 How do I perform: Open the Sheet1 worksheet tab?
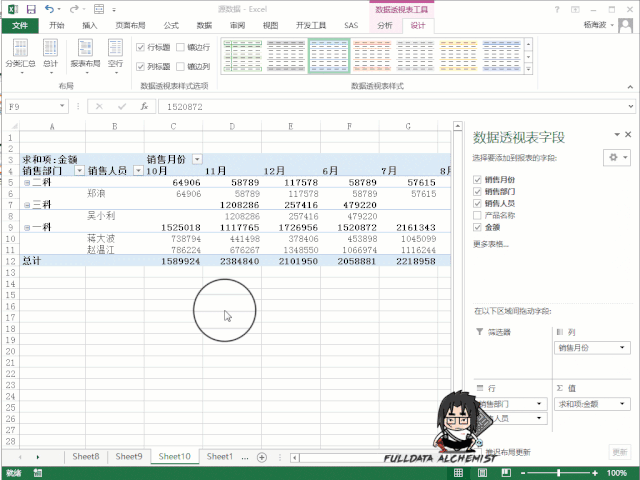tap(220, 456)
